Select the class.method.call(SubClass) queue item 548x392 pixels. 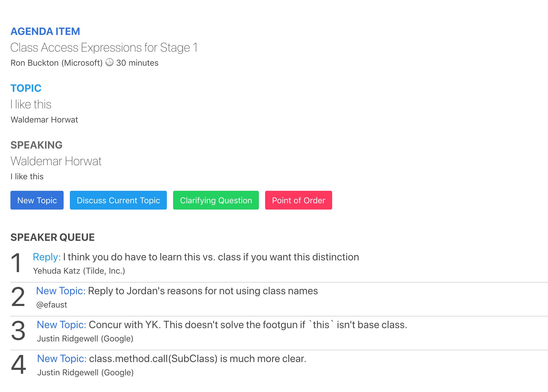coord(197,359)
